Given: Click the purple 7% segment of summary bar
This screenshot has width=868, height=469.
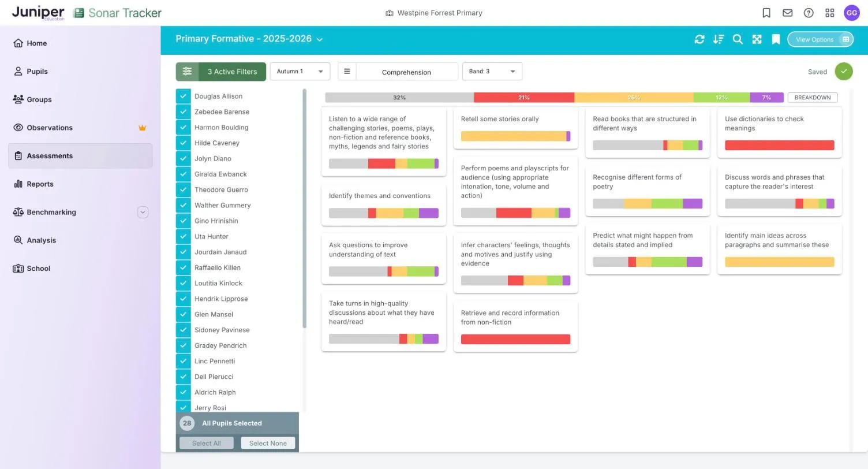Looking at the screenshot, I should (x=766, y=98).
